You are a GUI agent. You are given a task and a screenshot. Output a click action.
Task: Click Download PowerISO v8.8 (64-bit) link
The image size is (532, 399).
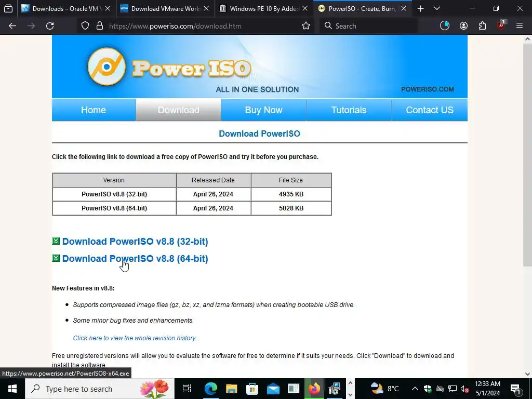(x=135, y=259)
